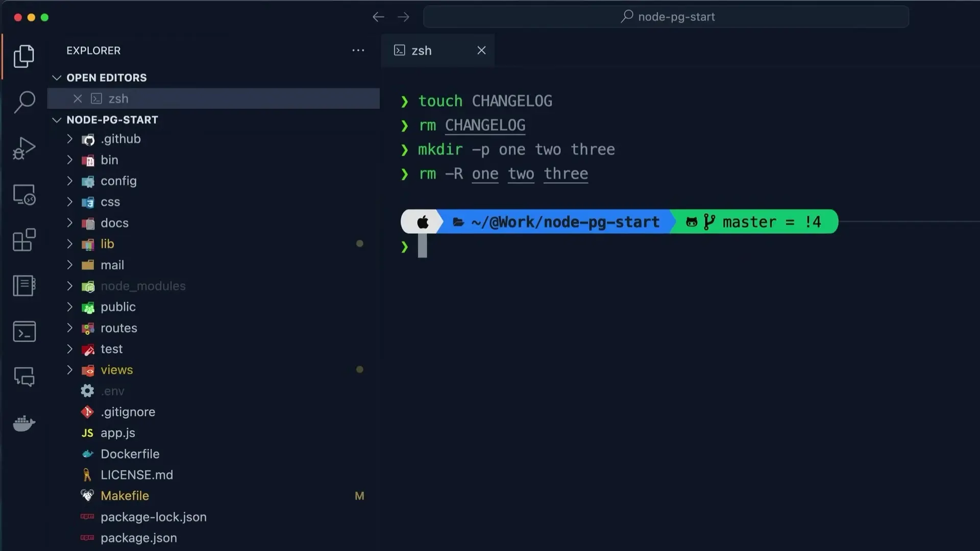Click the JS icon beside app.js
The image size is (980, 551).
87,433
